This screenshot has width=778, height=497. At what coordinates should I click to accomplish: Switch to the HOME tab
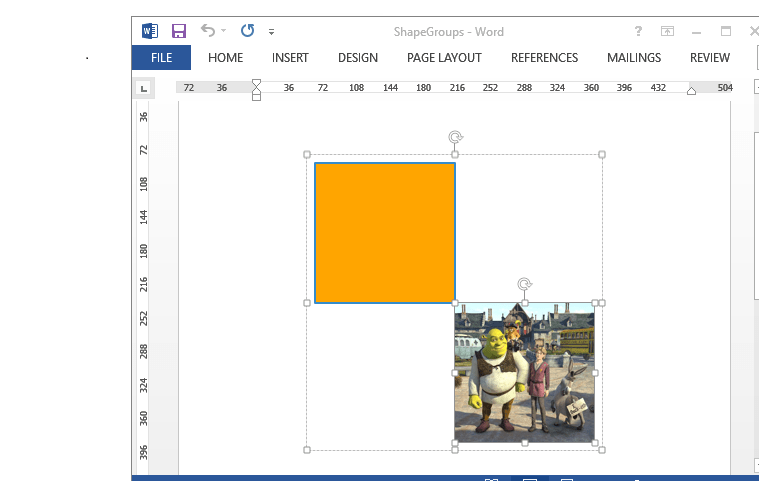point(225,58)
